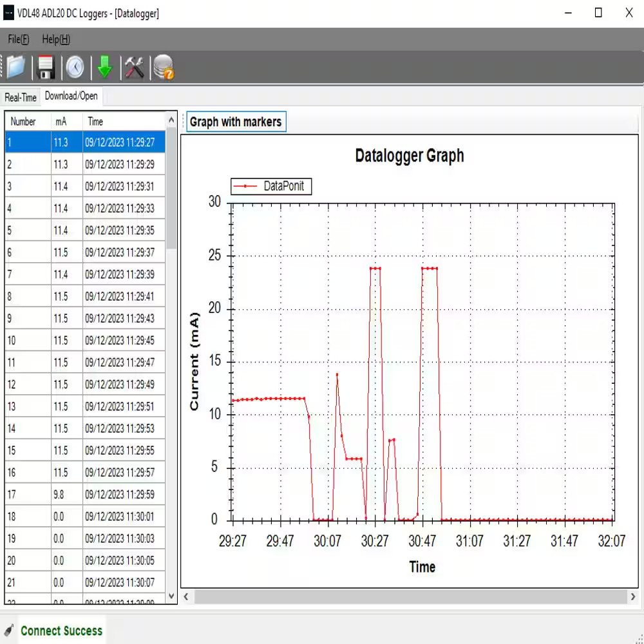644x644 pixels.
Task: Select the Download/Open tab
Action: coord(71,96)
